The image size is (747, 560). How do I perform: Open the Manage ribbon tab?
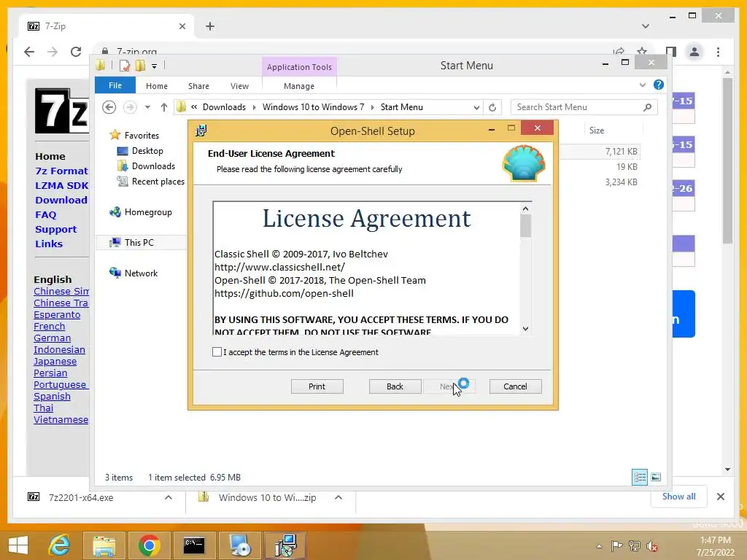pos(298,86)
